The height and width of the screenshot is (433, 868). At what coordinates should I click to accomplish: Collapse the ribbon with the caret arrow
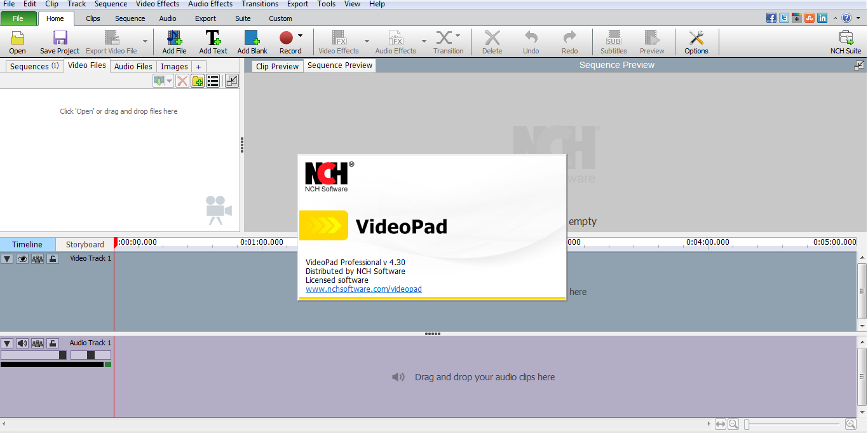tap(835, 18)
